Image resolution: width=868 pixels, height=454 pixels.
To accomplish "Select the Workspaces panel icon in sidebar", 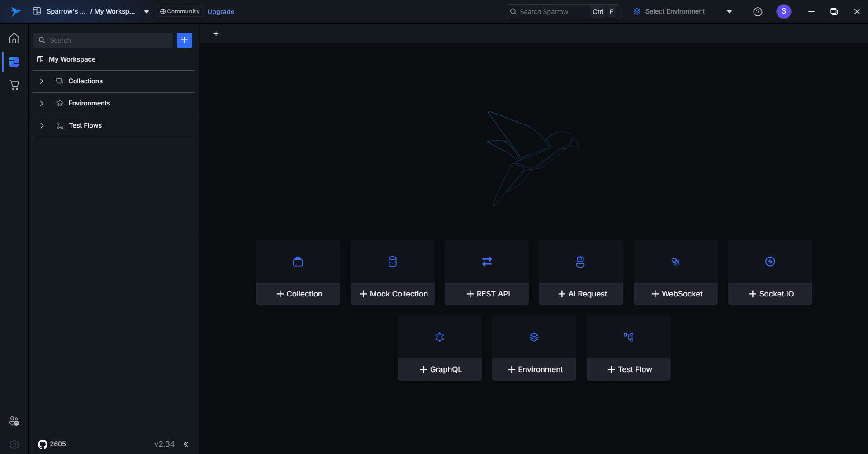I will point(14,62).
